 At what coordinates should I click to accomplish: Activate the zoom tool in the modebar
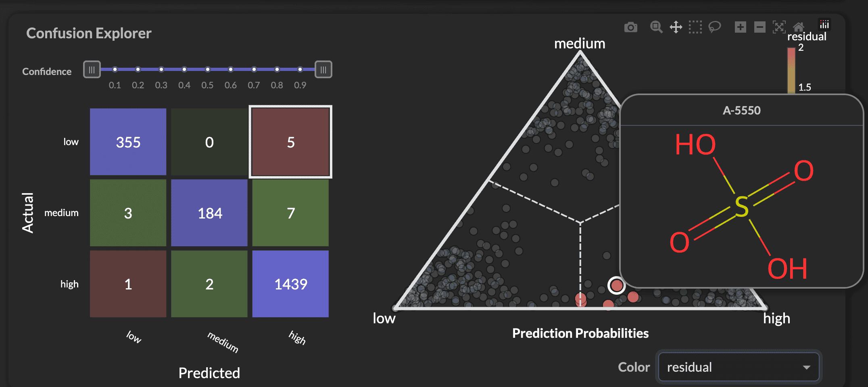click(x=656, y=27)
